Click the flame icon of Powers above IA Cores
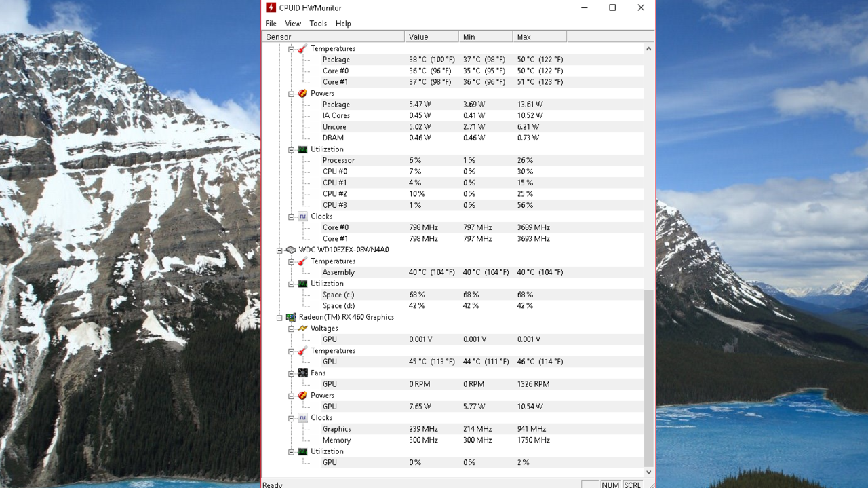Screen dimensions: 868x488 pos(302,93)
